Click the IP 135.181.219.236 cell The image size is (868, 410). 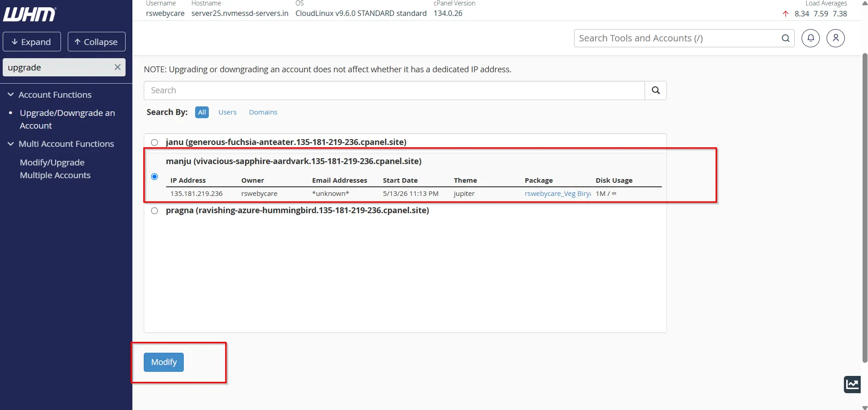point(197,194)
